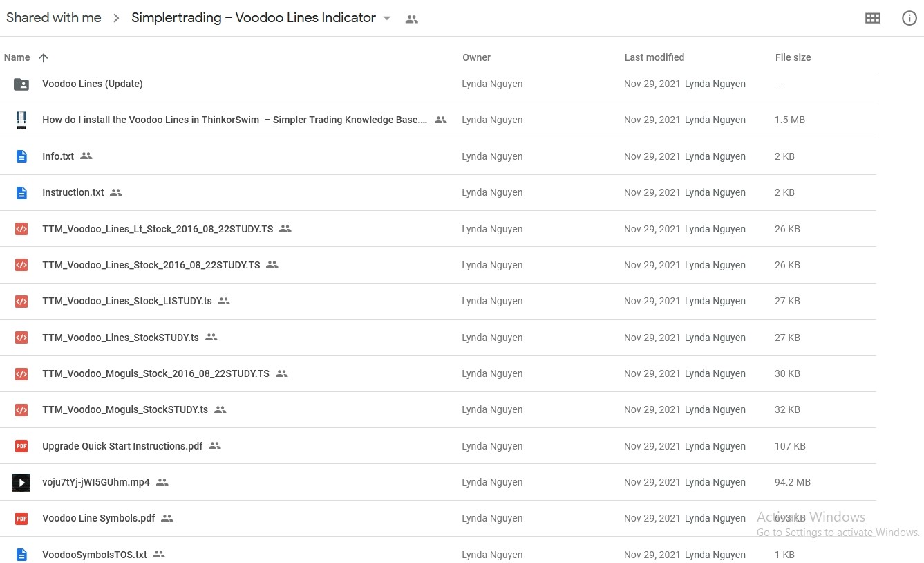Click 1 KB size of VoodooSymbolsTOS.txt
This screenshot has height=563, width=924.
(x=784, y=555)
